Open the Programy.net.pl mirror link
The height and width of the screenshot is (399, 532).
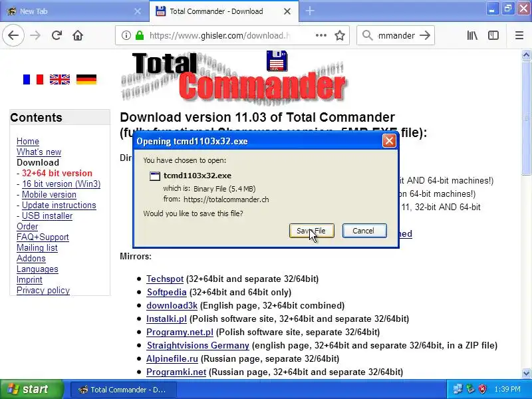[180, 332]
